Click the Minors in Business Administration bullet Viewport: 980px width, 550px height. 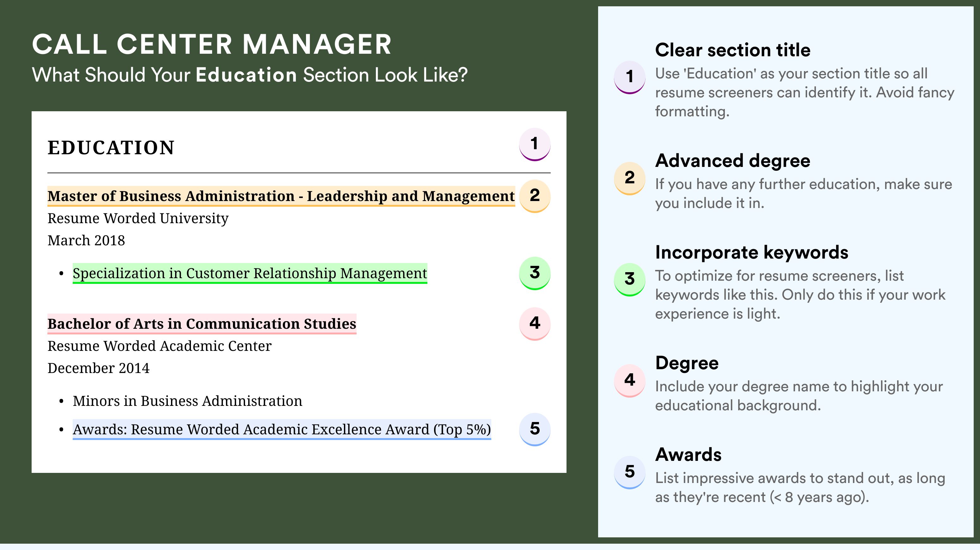click(x=187, y=401)
